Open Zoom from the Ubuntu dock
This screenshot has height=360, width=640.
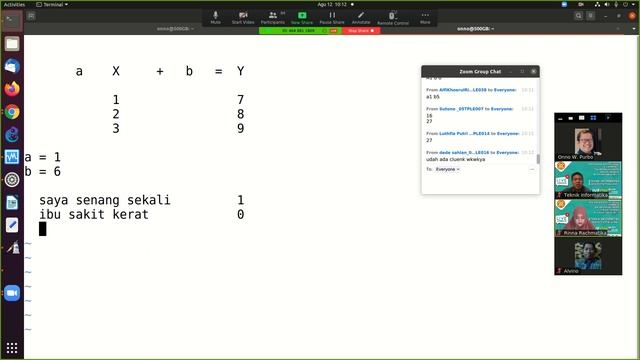pos(12,293)
